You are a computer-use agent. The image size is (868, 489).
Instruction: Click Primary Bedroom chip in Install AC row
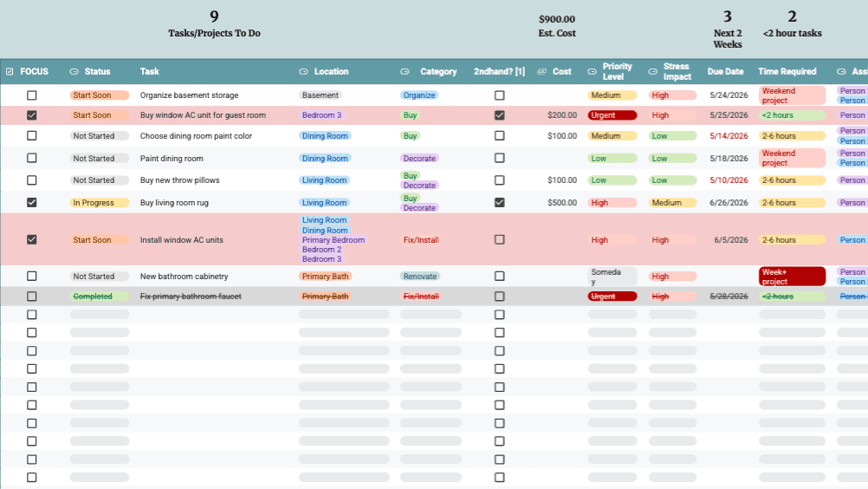(334, 240)
